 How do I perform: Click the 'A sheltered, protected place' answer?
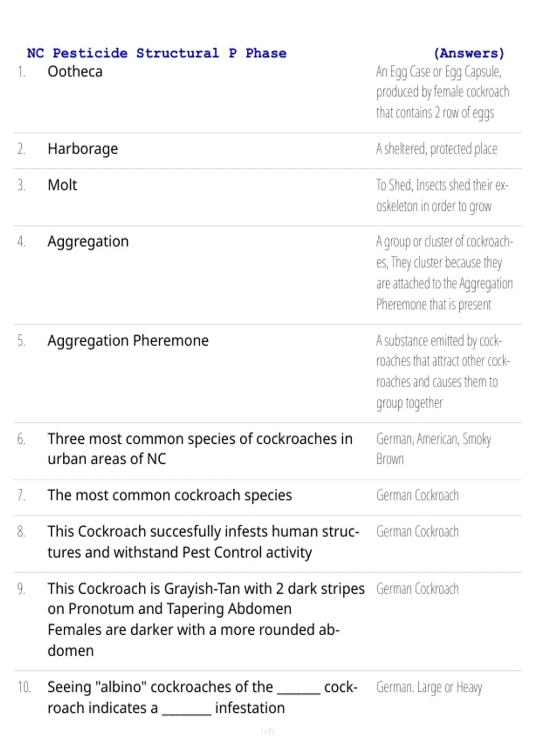(x=437, y=149)
